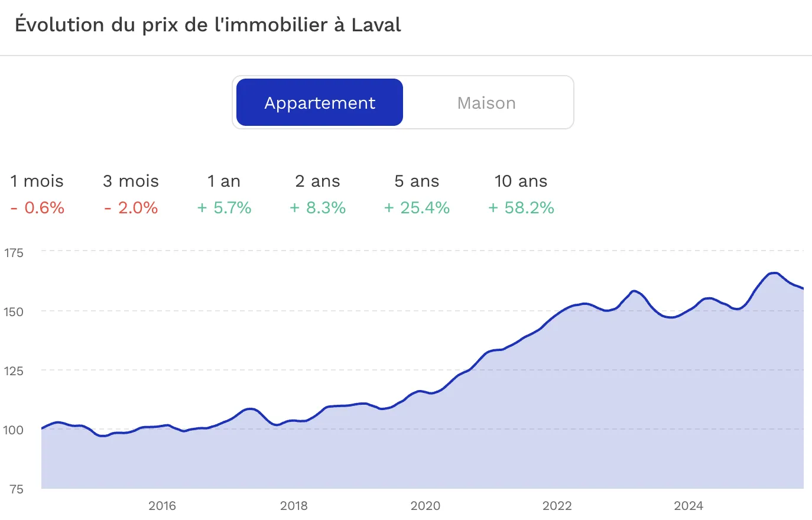The width and height of the screenshot is (812, 520).
Task: Click the '- 0.6%' red percentage value
Action: pos(37,208)
